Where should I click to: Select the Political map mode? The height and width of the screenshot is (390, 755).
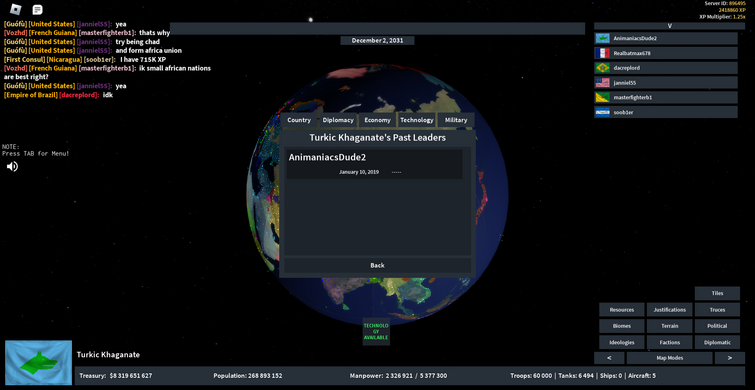(717, 326)
